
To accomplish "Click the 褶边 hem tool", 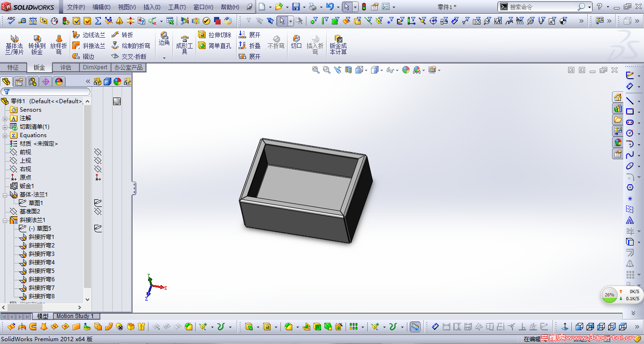I will point(83,57).
